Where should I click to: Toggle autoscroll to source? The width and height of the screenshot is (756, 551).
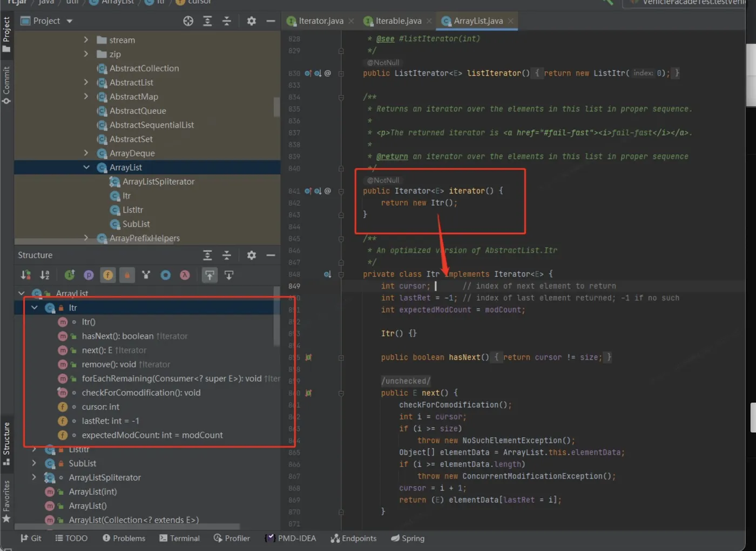click(210, 275)
